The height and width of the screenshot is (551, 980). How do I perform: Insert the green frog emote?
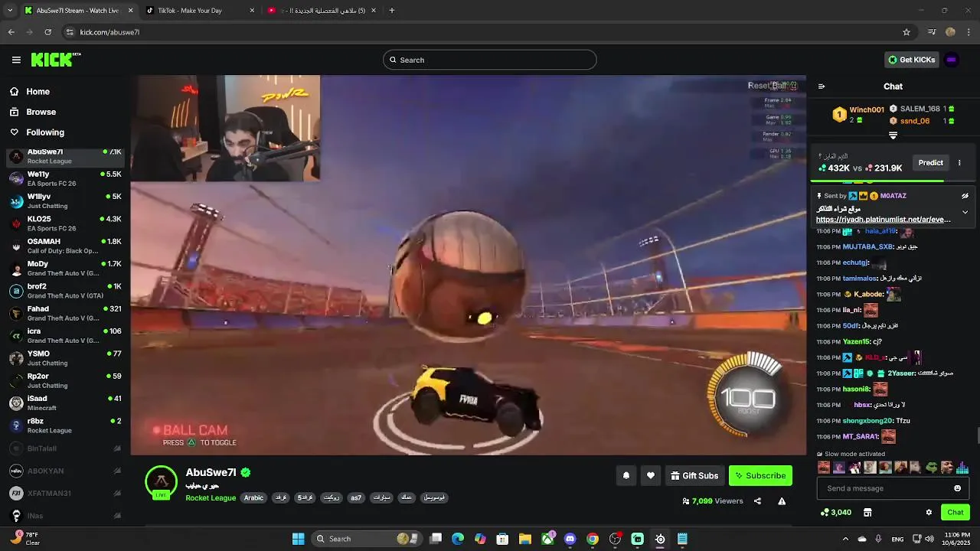(932, 468)
